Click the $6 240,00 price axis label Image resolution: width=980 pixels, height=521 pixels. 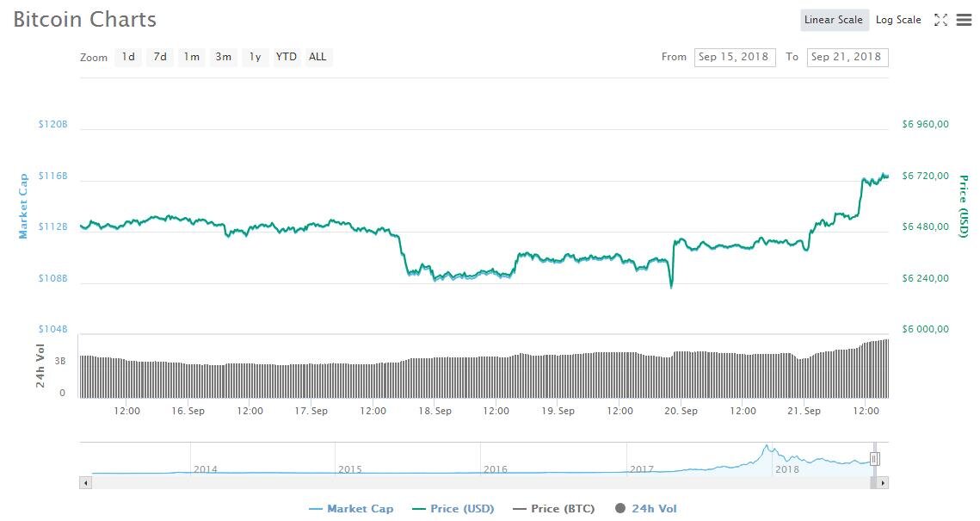coord(925,278)
